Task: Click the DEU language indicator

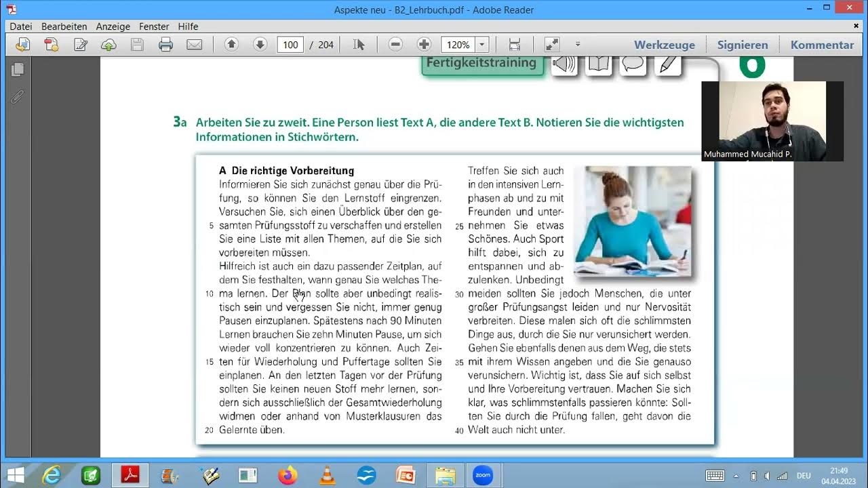Action: (804, 476)
